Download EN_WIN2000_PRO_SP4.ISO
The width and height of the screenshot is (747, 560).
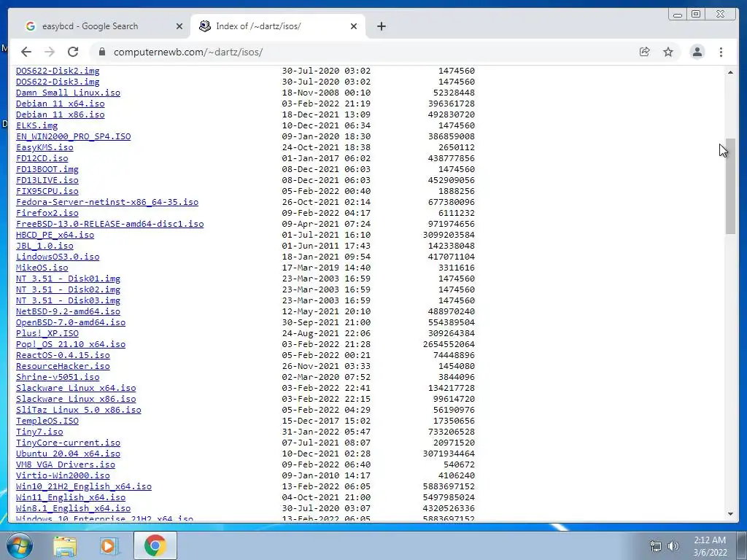coord(74,136)
